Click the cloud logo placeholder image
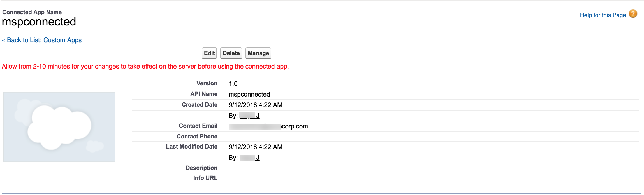The width and height of the screenshot is (644, 195). coord(59,127)
